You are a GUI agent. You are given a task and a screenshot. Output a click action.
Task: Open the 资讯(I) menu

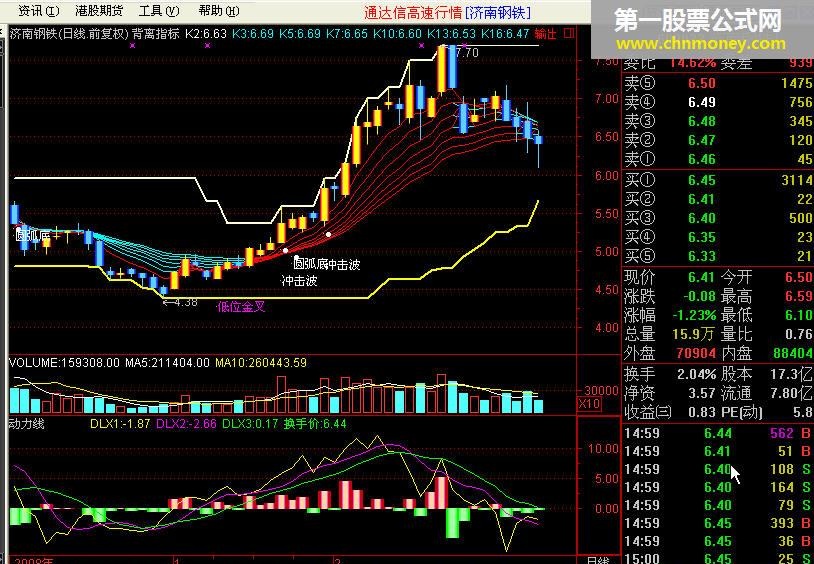coord(39,10)
